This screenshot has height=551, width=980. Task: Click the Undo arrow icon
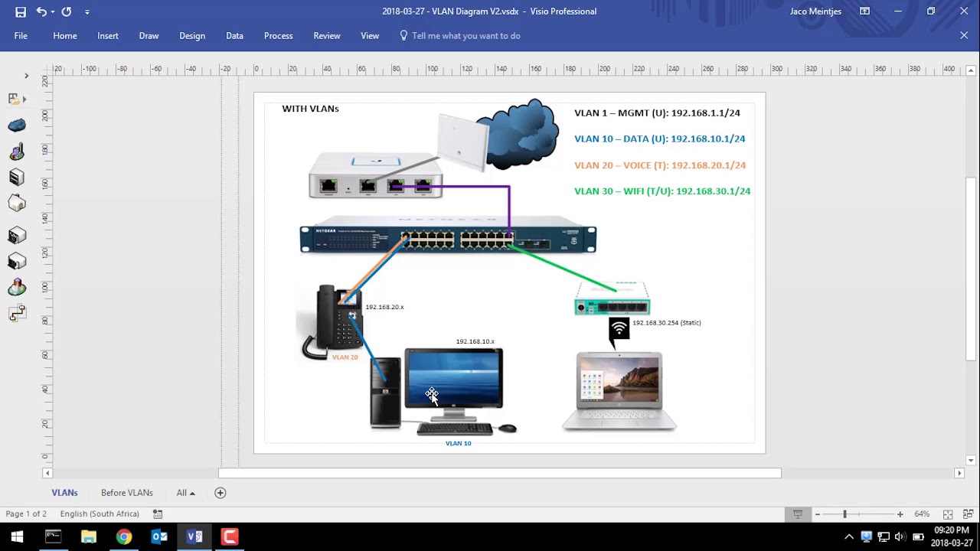click(x=41, y=11)
